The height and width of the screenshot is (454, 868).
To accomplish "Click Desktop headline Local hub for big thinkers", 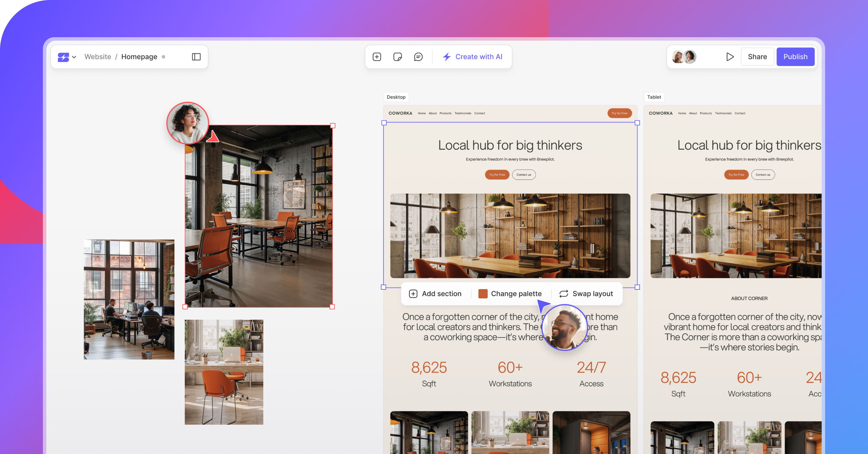I will [510, 145].
